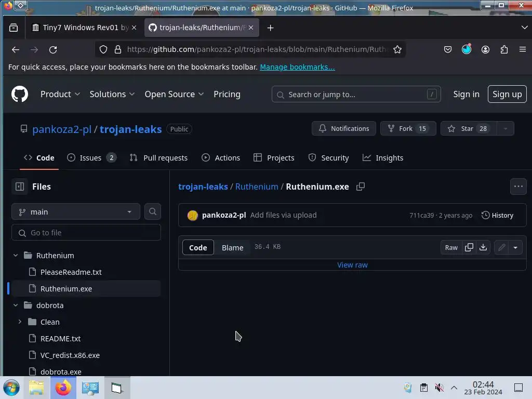The width and height of the screenshot is (532, 399).
Task: Open Firefox View recent browsing icon
Action: coord(14,28)
